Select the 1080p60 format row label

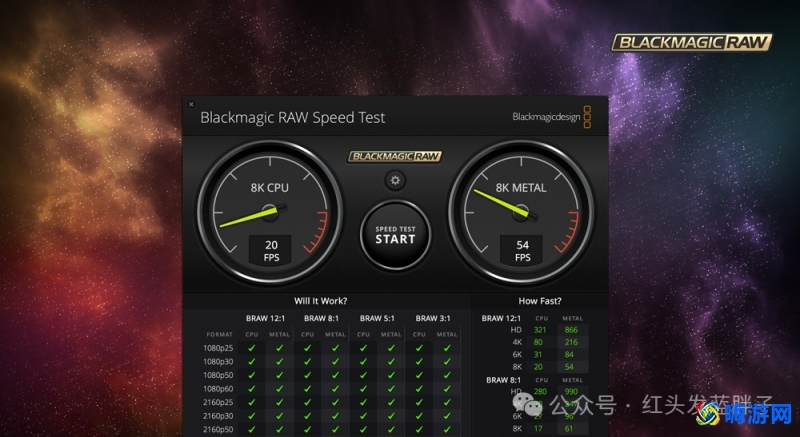(x=218, y=389)
